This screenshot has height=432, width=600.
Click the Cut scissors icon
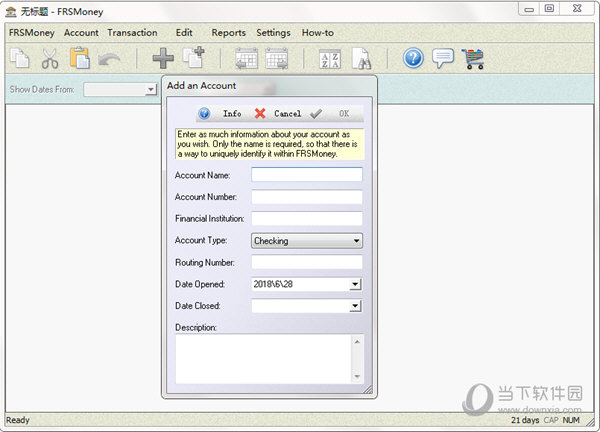point(50,59)
